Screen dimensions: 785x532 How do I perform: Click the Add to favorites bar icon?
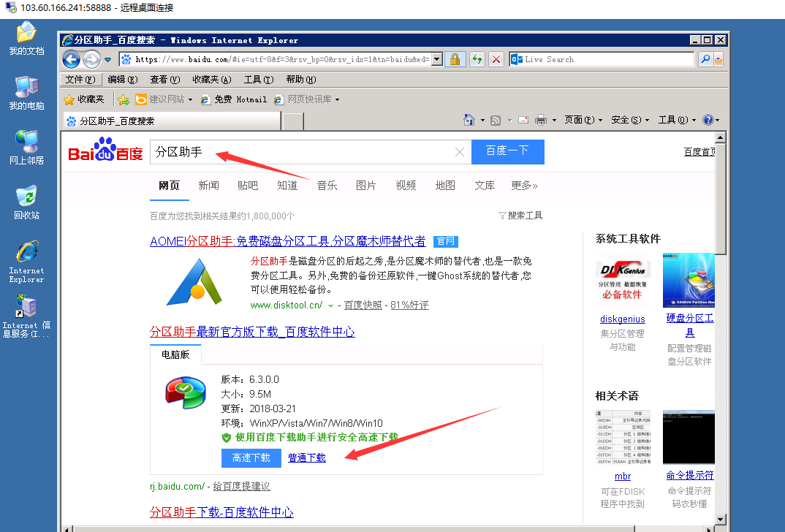coord(123,99)
